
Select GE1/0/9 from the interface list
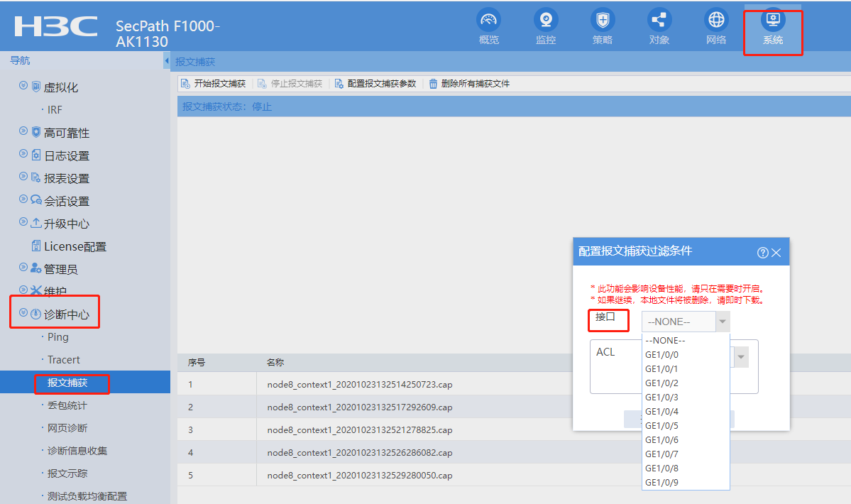click(686, 482)
